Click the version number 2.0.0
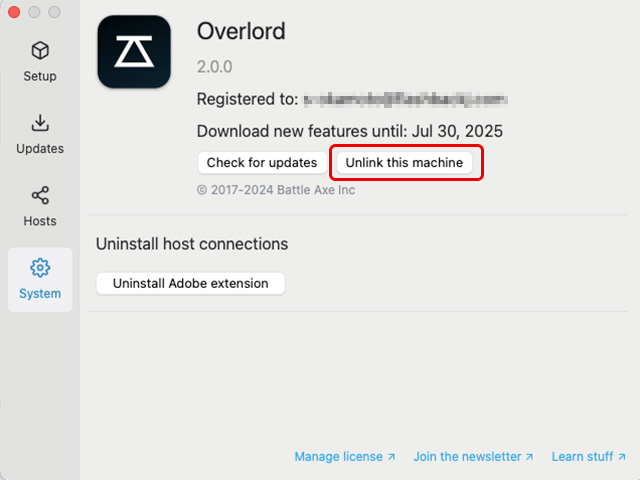 (x=215, y=68)
